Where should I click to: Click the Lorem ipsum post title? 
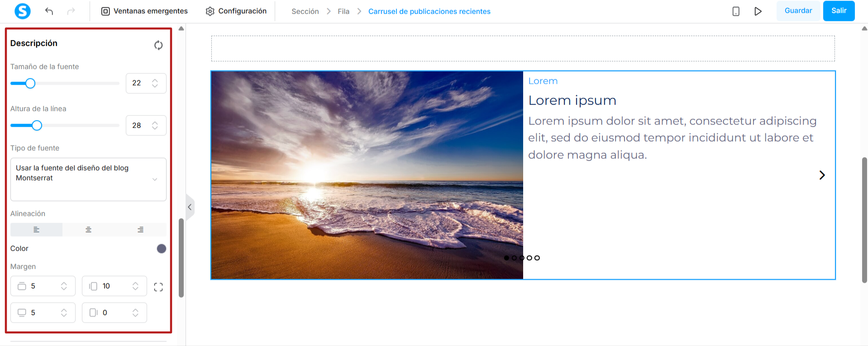(572, 100)
